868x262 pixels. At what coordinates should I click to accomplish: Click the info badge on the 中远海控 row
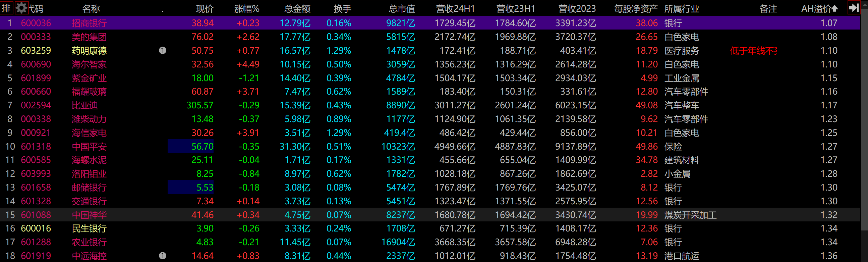pos(162,256)
